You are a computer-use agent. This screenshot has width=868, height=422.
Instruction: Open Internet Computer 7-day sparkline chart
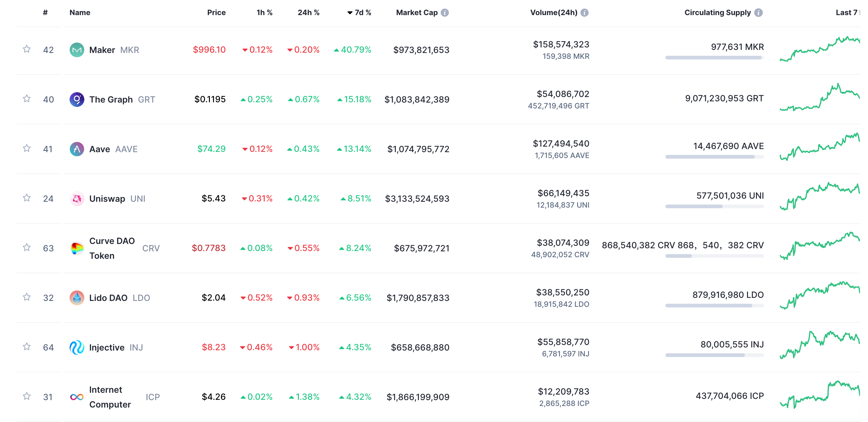pyautogui.click(x=819, y=395)
